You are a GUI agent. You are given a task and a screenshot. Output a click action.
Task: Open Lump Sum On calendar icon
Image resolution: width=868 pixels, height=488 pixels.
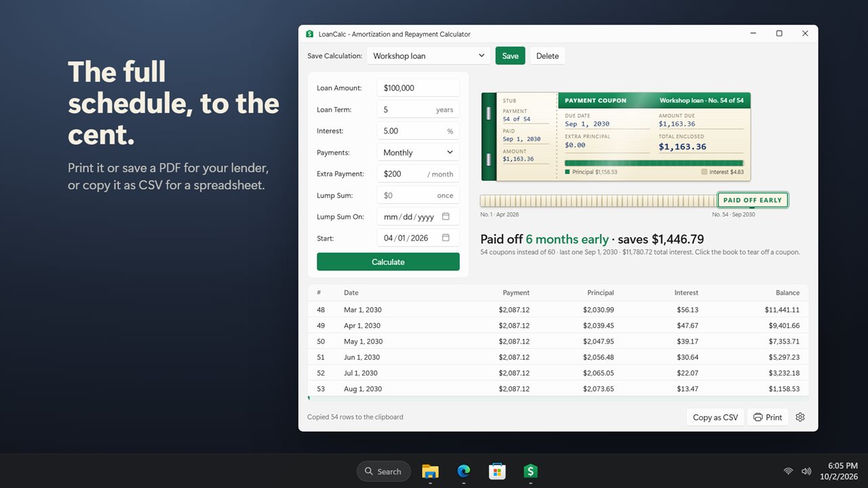[x=446, y=217]
